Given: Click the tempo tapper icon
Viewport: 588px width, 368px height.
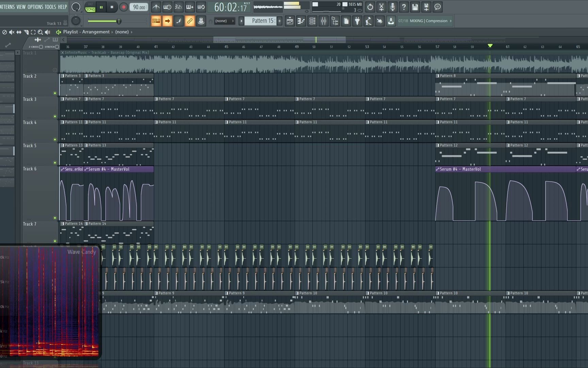Looking at the screenshot, I should click(369, 21).
